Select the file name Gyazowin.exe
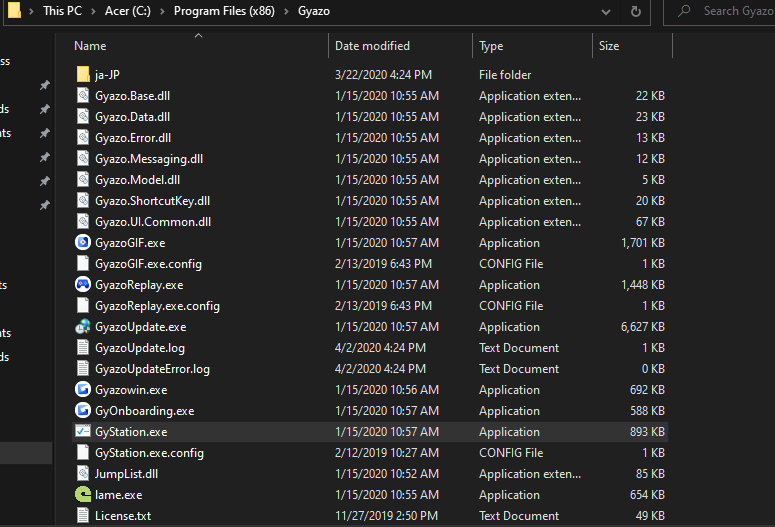Screen dimensions: 775x527 (x=131, y=390)
